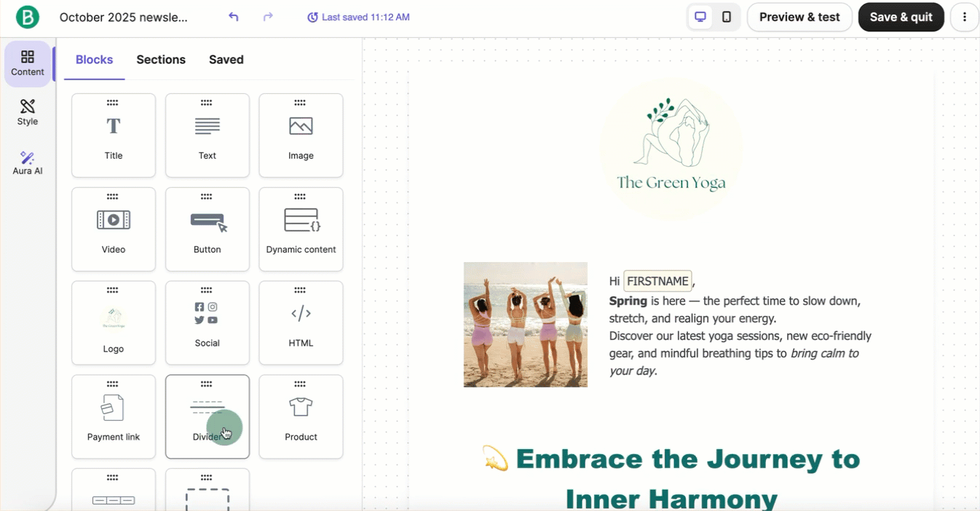980x511 pixels.
Task: Click the redo arrow in the toolbar
Action: click(267, 16)
